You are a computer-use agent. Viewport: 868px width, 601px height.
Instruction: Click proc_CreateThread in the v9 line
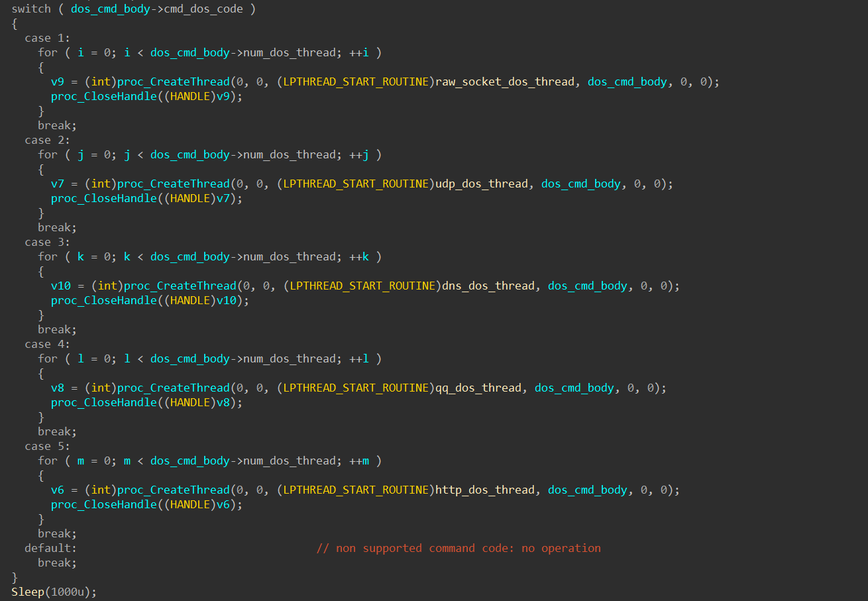pos(173,82)
